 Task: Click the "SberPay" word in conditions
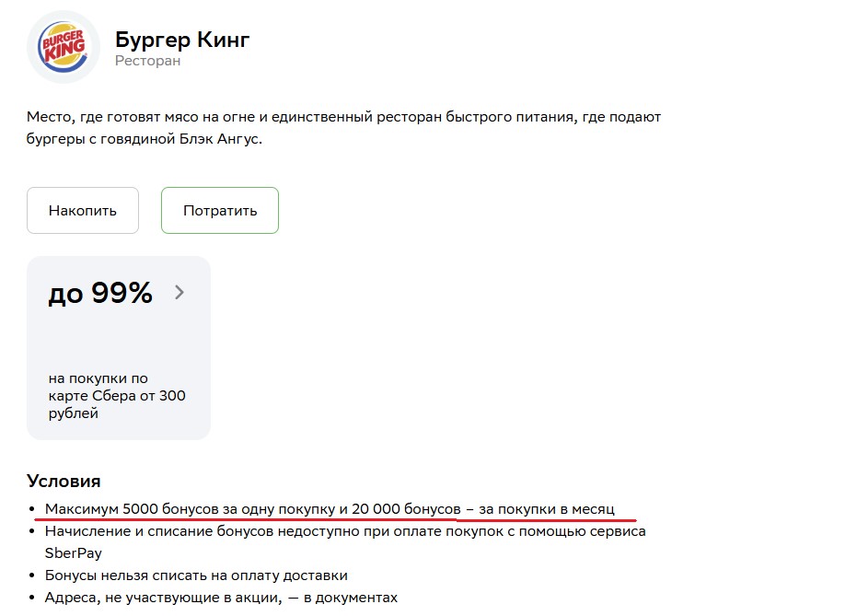pyautogui.click(x=74, y=553)
